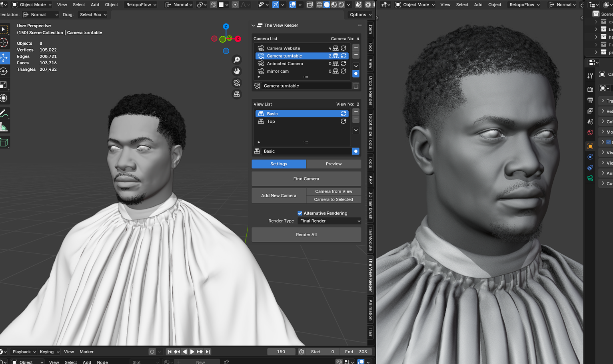The image size is (613, 364).
Task: Remove a view with the View List minus button
Action: pos(356,119)
